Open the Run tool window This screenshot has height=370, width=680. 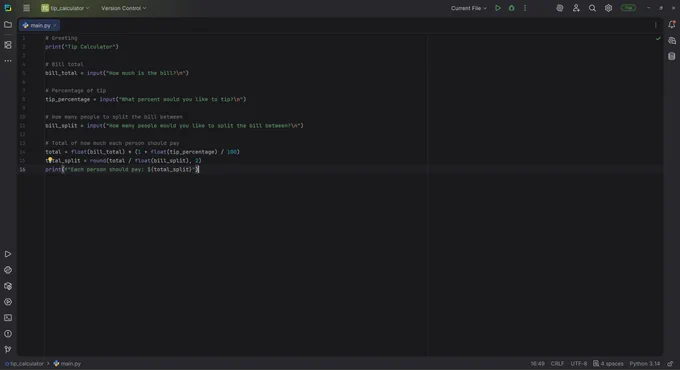click(x=8, y=254)
